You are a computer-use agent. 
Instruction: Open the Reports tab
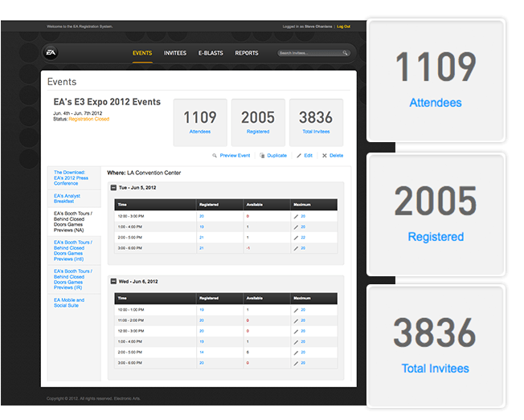[247, 53]
